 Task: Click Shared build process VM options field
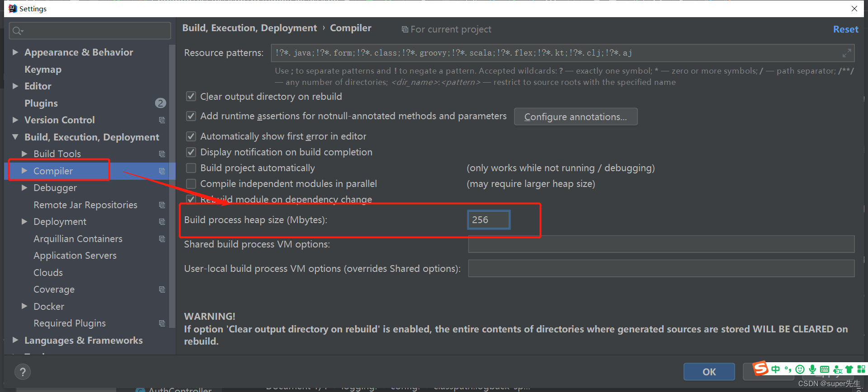(661, 244)
